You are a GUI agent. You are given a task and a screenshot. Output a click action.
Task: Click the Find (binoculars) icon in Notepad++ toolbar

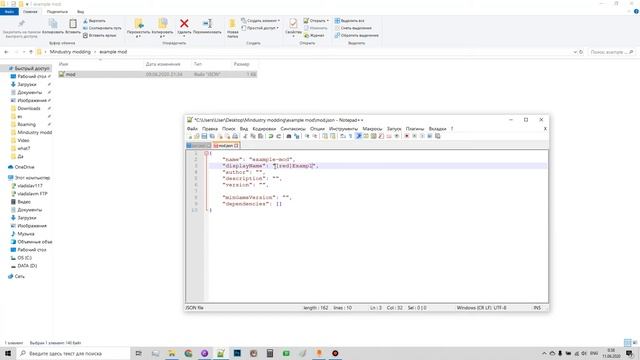tap(289, 136)
